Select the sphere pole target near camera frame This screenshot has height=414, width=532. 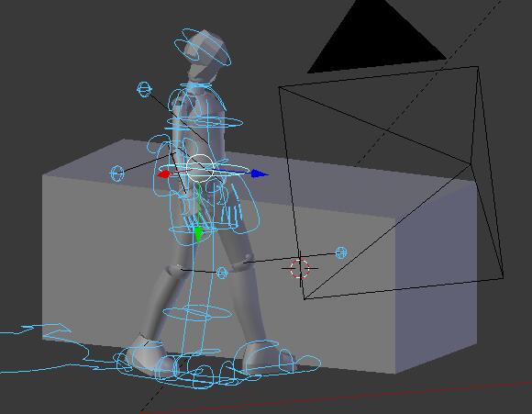[341, 252]
